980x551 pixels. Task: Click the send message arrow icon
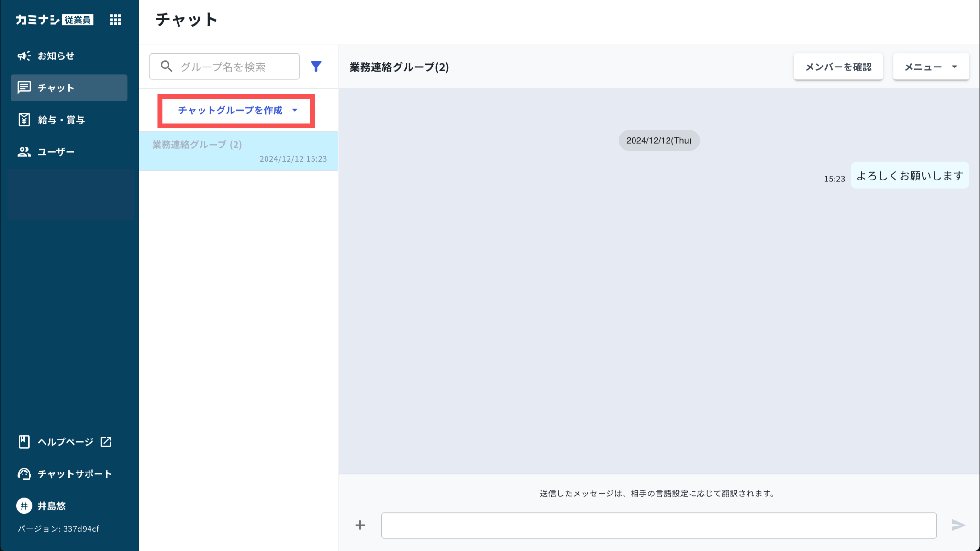[958, 525]
